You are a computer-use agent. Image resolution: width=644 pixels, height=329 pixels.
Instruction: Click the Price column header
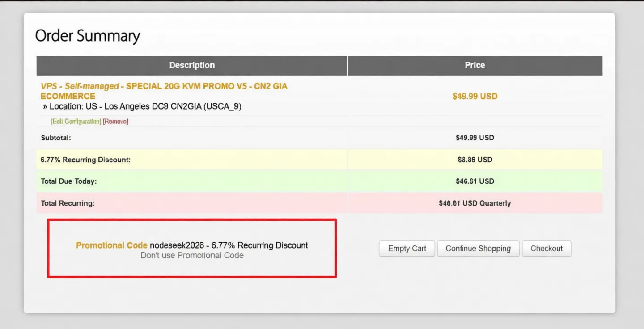pos(475,65)
